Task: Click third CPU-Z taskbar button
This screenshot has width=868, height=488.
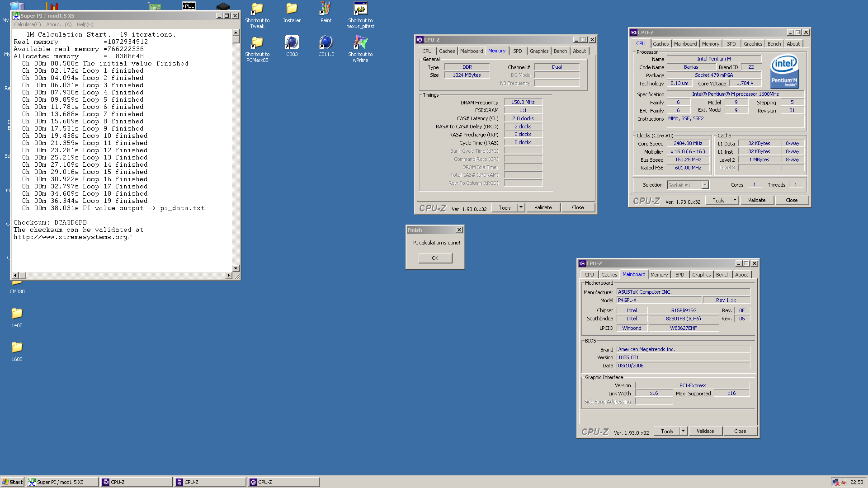Action: click(283, 482)
